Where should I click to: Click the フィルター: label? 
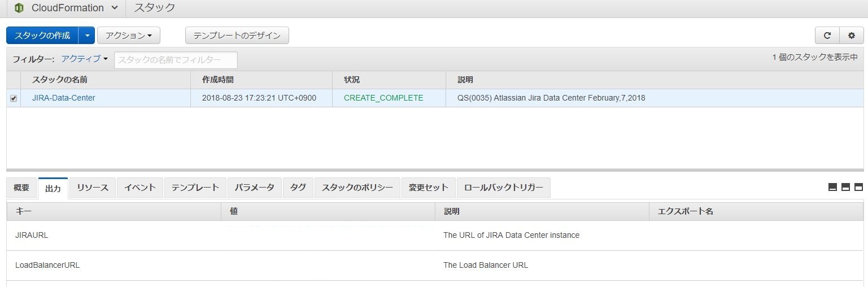[33, 59]
